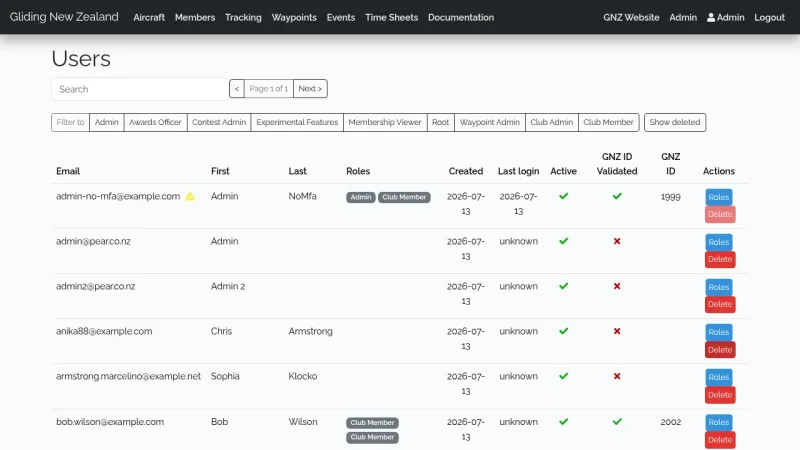800x450 pixels.
Task: Click the red X for Sophia Klocko
Action: point(617,376)
